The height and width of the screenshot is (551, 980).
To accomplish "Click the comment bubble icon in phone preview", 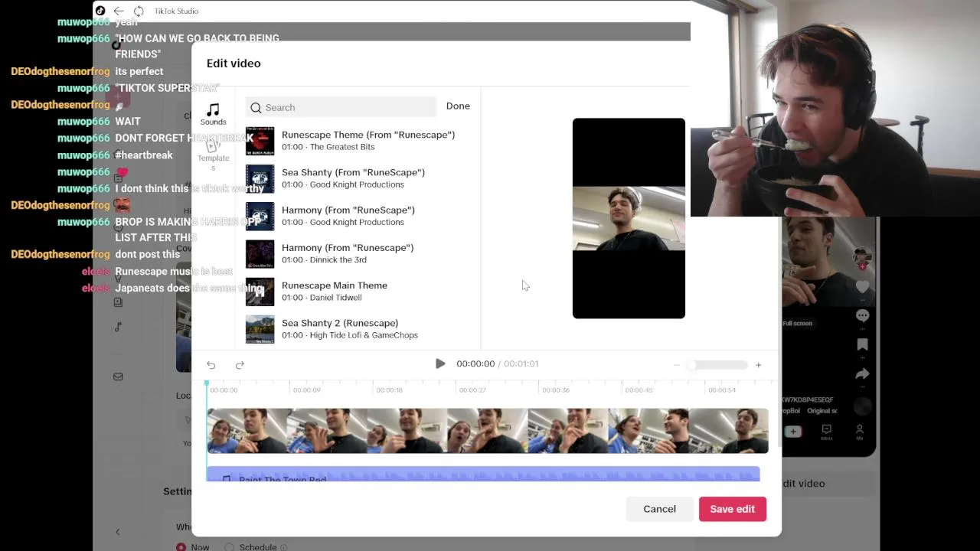I will click(x=862, y=315).
